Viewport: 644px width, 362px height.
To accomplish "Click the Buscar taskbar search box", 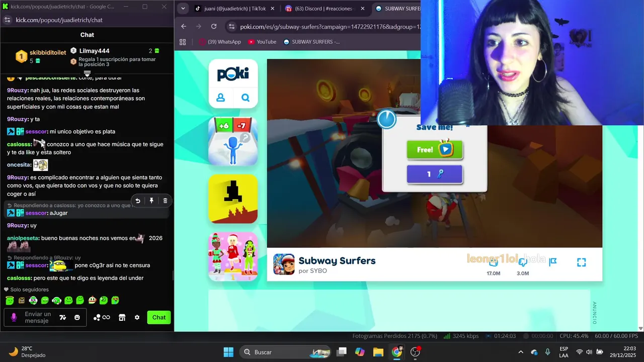I will [x=285, y=352].
